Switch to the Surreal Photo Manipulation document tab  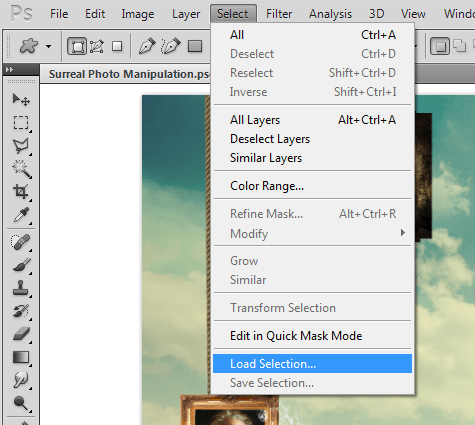point(129,74)
